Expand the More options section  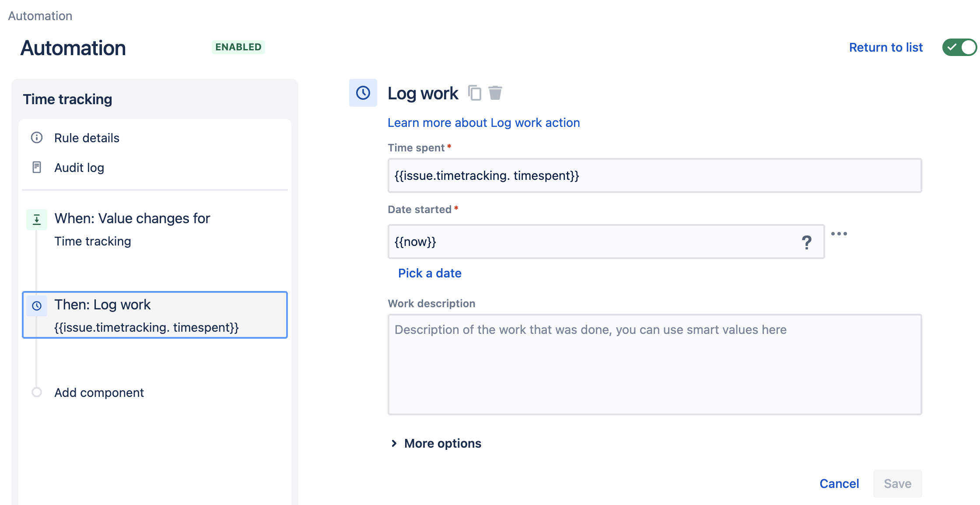click(442, 443)
